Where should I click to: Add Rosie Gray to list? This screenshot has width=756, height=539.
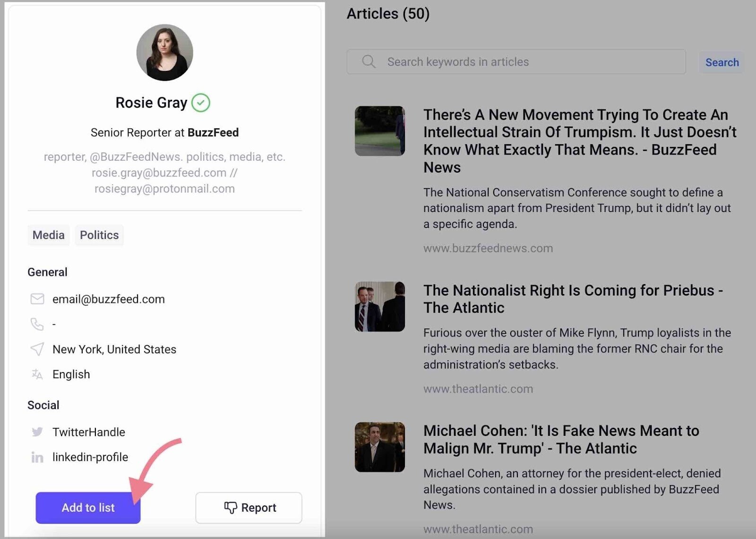point(88,508)
